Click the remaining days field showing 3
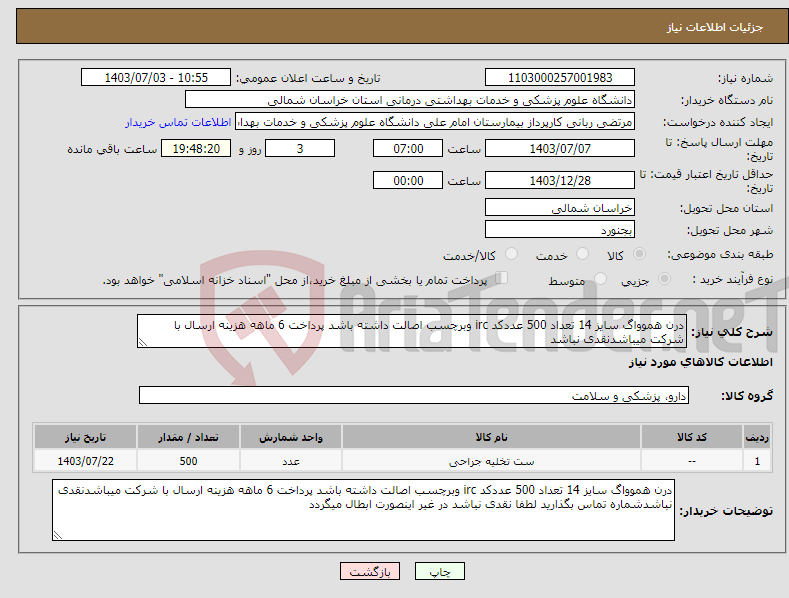Image resolution: width=789 pixels, height=598 pixels. click(x=300, y=148)
